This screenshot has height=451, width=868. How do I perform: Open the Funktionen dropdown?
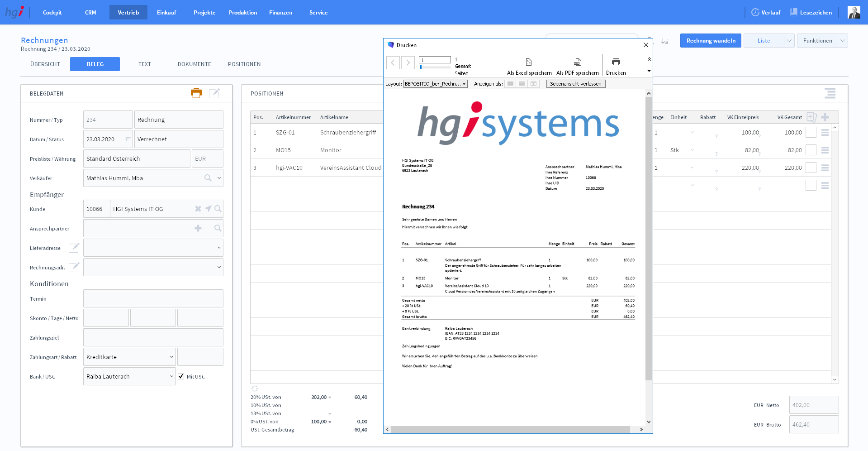click(822, 41)
